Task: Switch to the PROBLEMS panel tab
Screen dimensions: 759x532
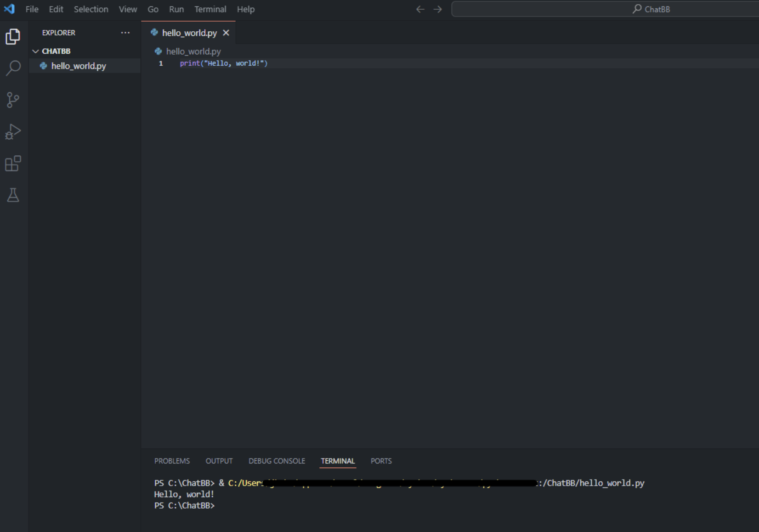Action: coord(172,461)
